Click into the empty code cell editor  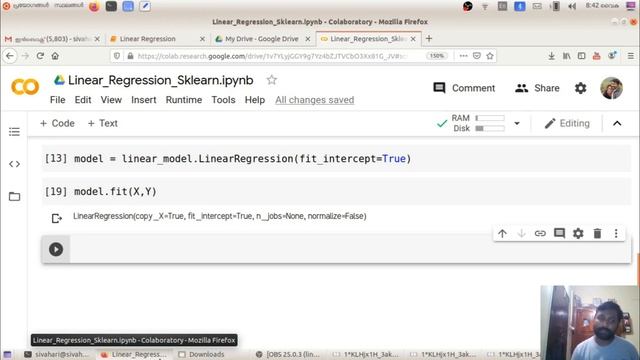coord(349,249)
